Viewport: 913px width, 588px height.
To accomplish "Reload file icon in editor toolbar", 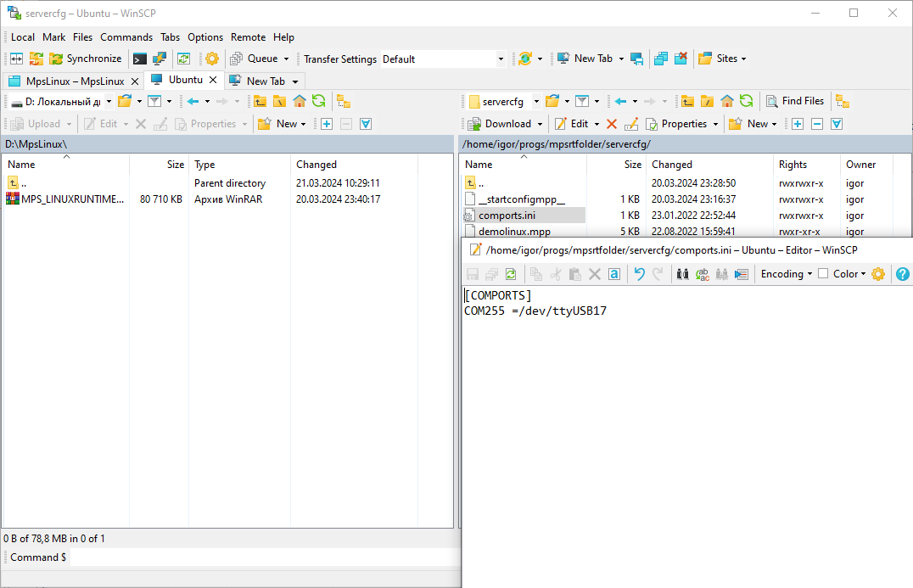I will pyautogui.click(x=511, y=274).
